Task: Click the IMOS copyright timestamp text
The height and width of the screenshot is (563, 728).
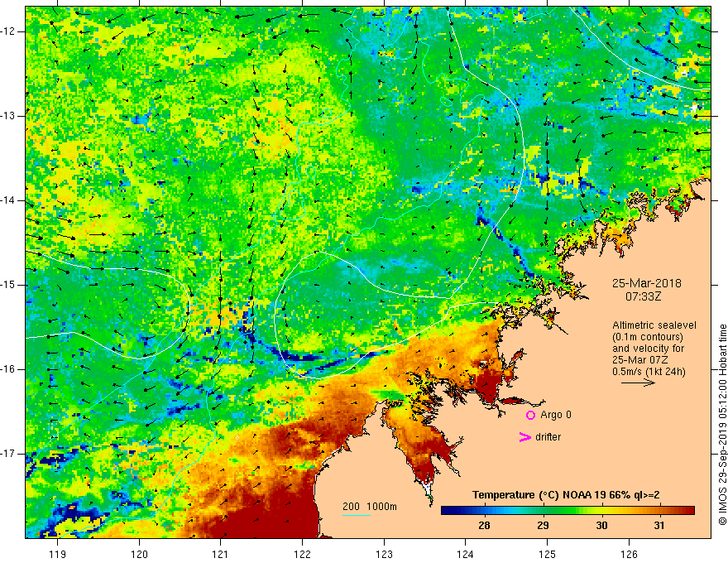Action: pos(722,426)
